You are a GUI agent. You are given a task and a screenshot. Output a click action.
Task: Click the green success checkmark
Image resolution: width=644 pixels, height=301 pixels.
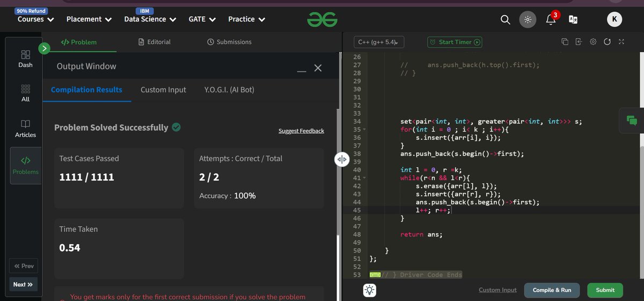[x=176, y=127]
